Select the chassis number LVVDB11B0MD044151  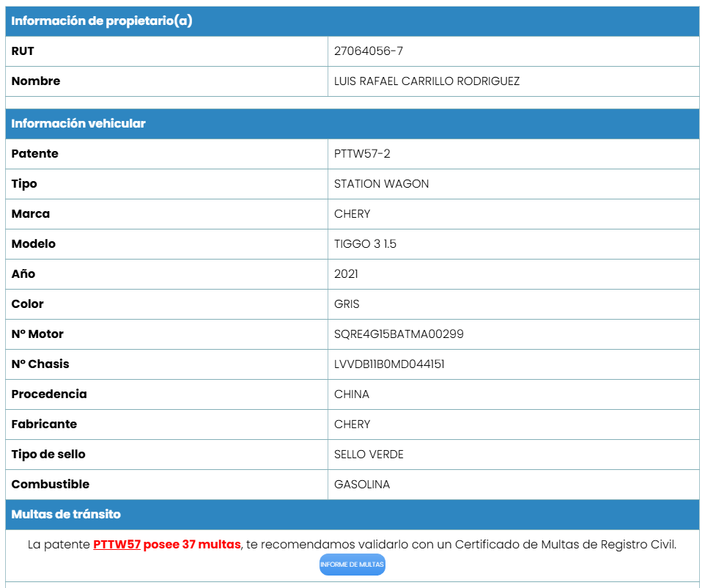(389, 364)
